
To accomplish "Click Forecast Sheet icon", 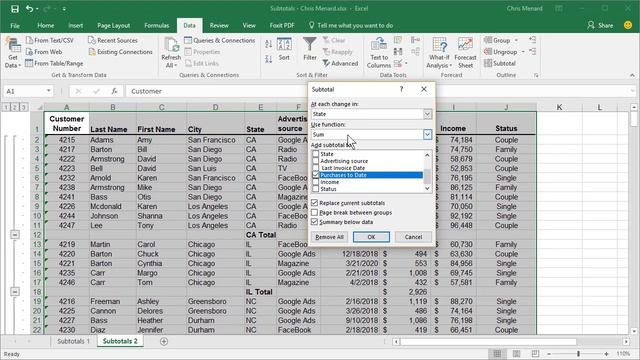I will point(465,53).
